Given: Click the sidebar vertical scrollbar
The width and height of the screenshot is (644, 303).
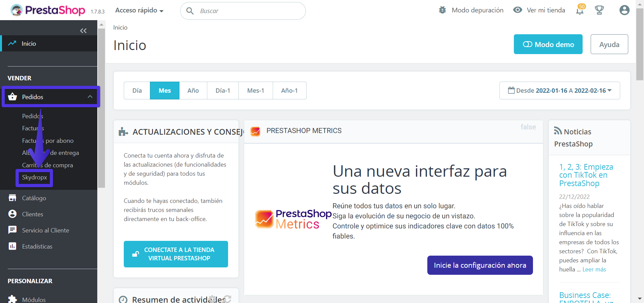Looking at the screenshot, I should pos(101,107).
